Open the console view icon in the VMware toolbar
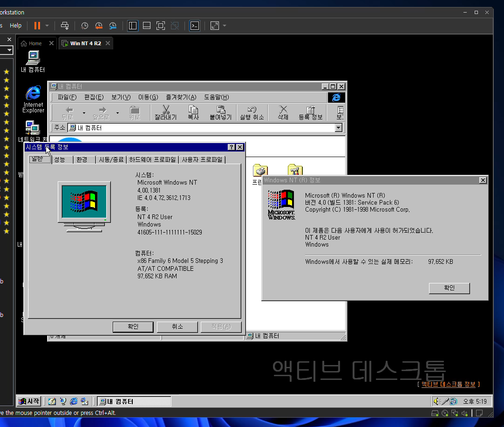Screen dimensions: 504x427 [195, 26]
